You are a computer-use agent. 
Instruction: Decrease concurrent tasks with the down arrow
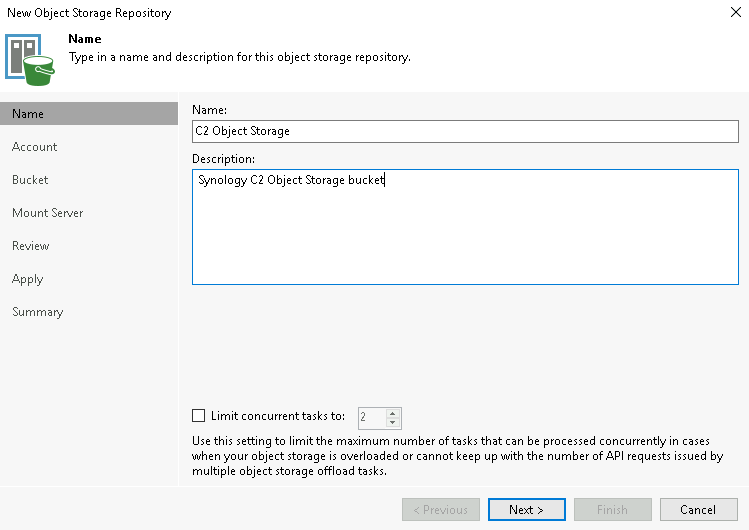[392, 423]
